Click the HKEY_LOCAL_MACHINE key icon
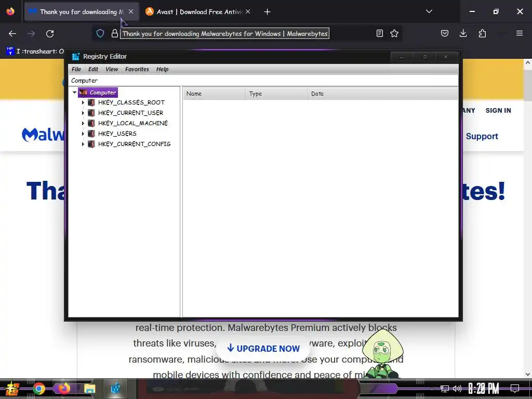The height and width of the screenshot is (399, 532). pyautogui.click(x=91, y=123)
